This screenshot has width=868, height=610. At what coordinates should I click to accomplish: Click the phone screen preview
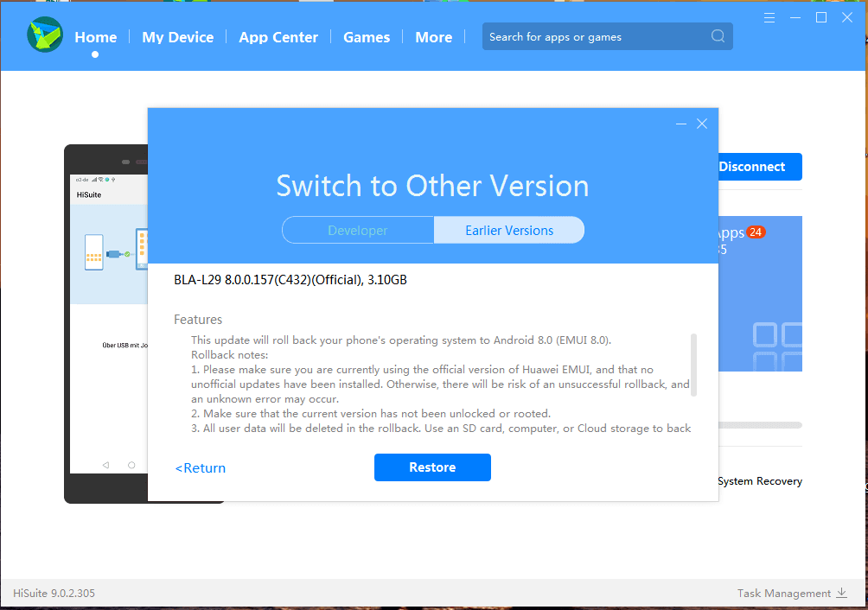point(109,323)
